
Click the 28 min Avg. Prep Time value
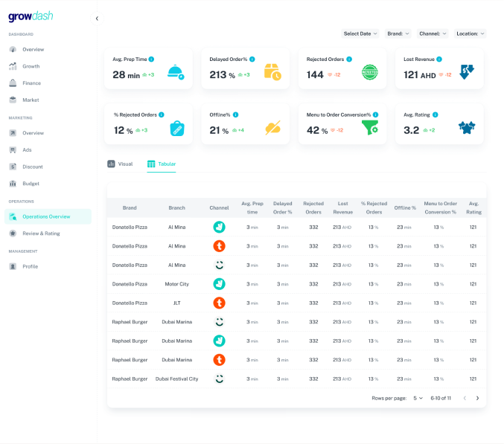(x=126, y=75)
